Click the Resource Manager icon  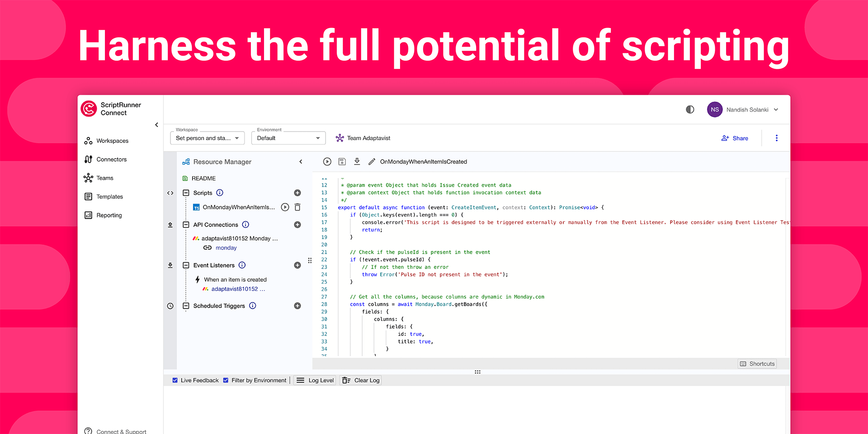click(186, 161)
